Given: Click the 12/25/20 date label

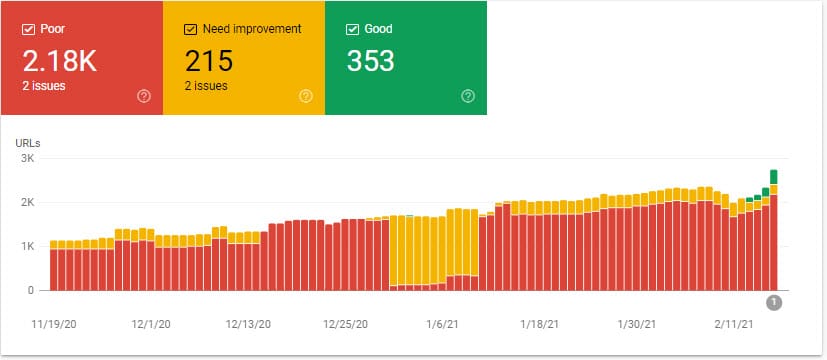Looking at the screenshot, I should click(x=345, y=324).
